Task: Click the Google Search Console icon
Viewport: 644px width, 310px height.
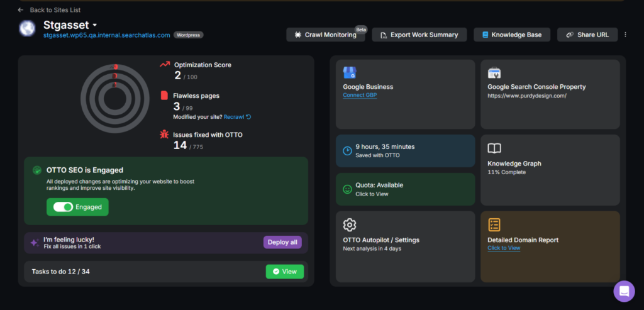Action: [x=494, y=73]
